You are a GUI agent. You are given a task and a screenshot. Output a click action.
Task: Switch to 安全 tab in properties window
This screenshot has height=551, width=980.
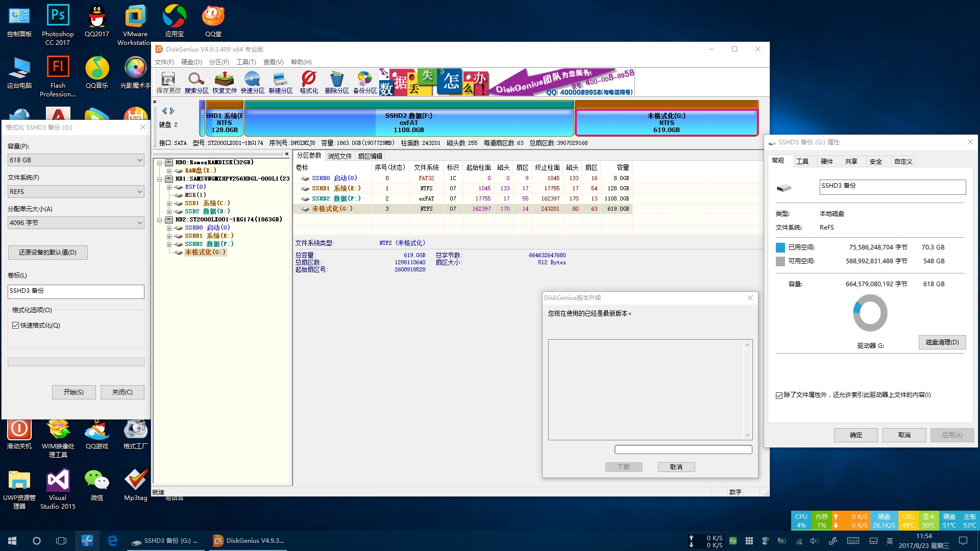(876, 162)
